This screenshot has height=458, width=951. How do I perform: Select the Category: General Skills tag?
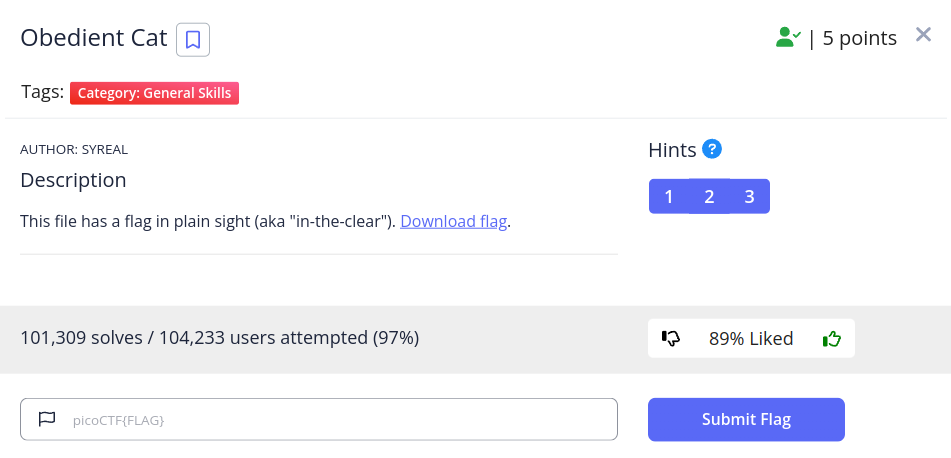[x=154, y=93]
